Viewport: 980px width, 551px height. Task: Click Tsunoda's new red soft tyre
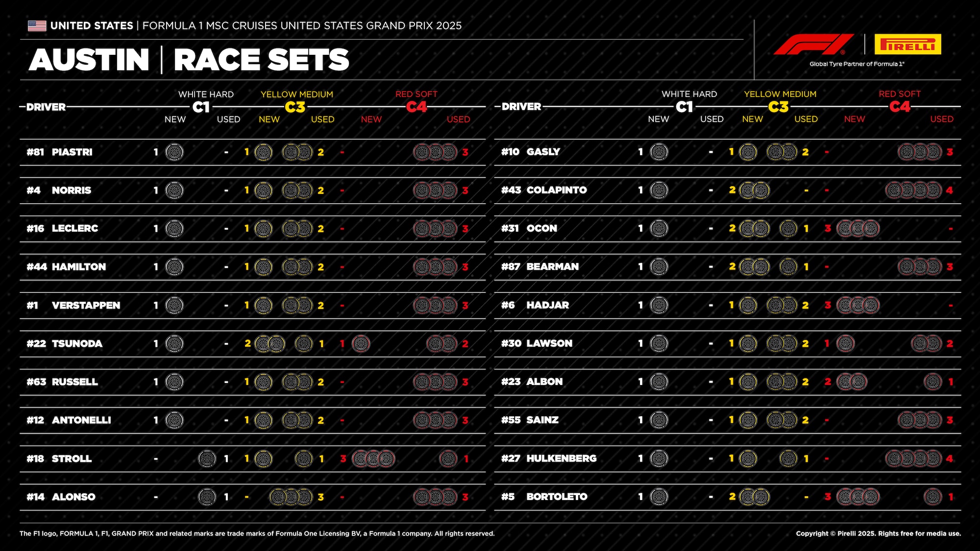coord(361,344)
